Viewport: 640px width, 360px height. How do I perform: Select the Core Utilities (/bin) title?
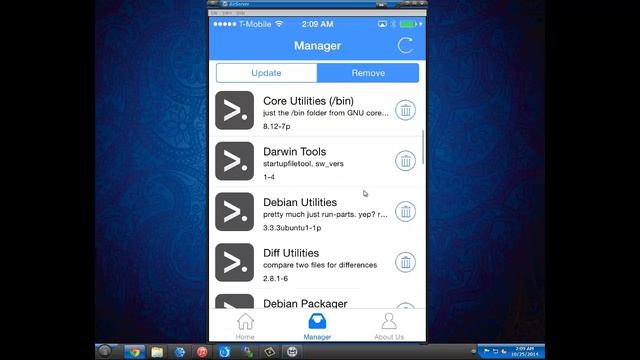(308, 101)
